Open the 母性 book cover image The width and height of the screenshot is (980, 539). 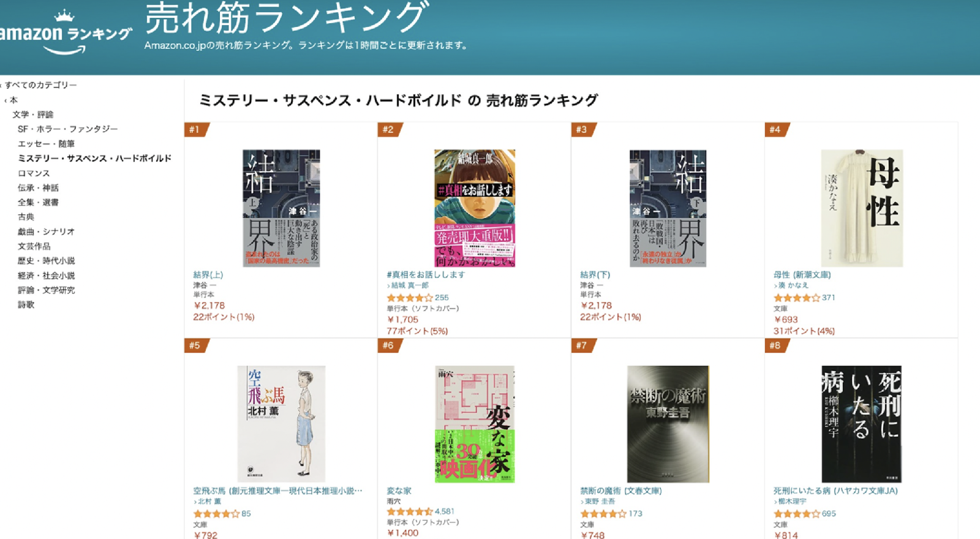coord(862,208)
